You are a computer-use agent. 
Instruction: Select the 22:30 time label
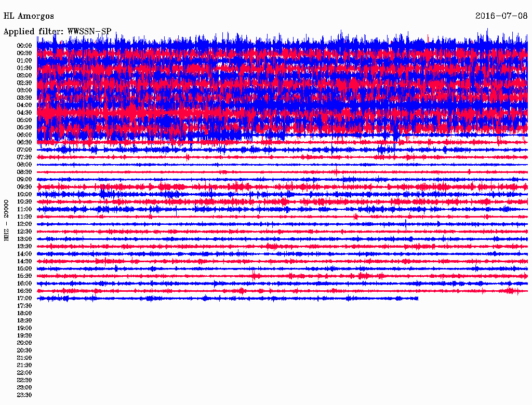pyautogui.click(x=24, y=380)
